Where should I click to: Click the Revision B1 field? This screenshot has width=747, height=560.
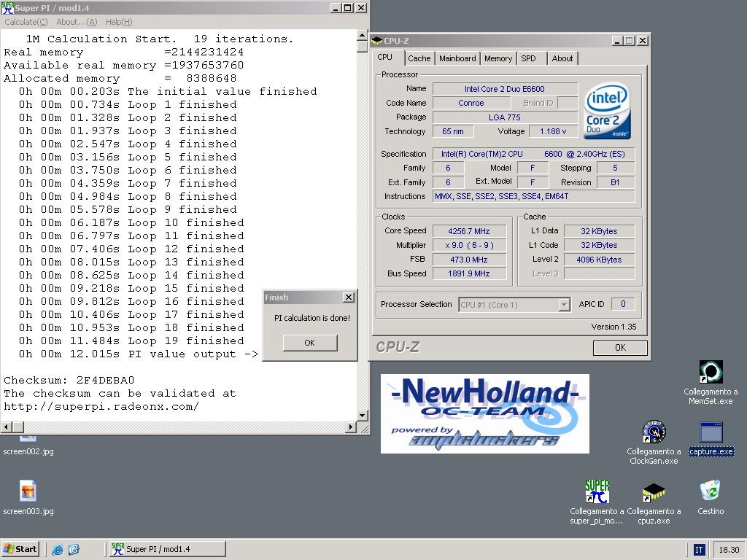615,182
